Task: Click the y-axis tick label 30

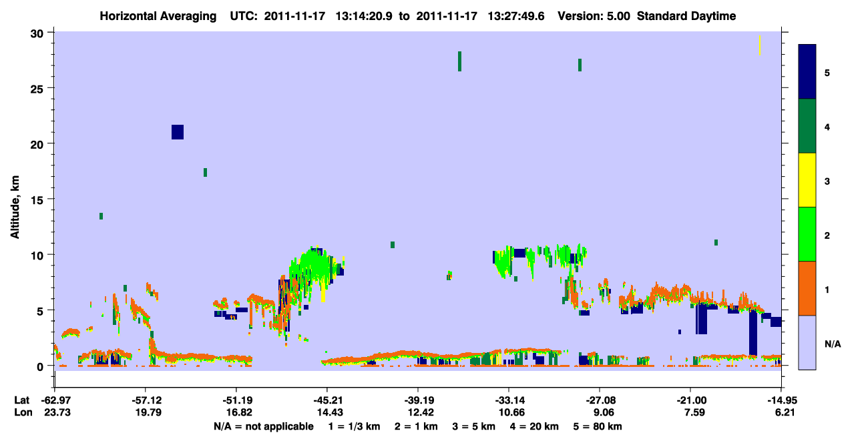Action: (39, 33)
